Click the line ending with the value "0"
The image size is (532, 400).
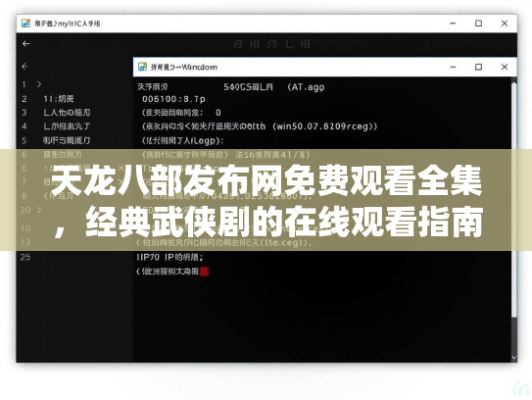click(x=181, y=113)
